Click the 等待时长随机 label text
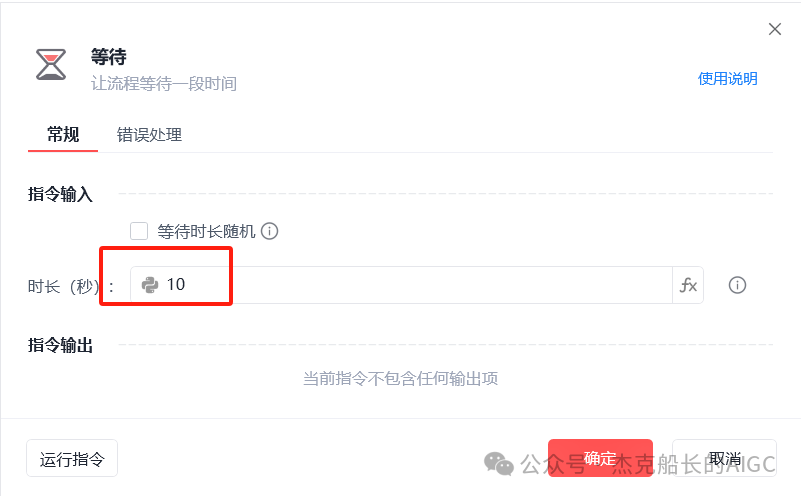This screenshot has width=801, height=496. (206, 231)
